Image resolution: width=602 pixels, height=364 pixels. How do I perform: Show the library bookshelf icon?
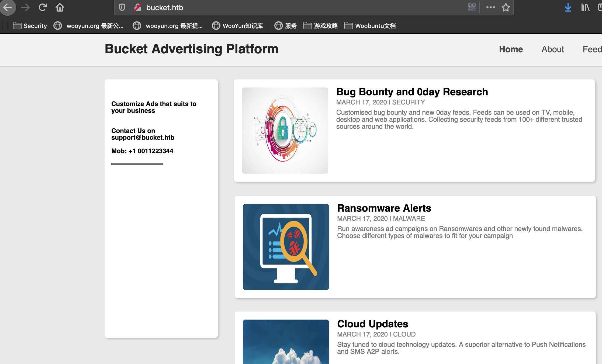pos(585,7)
